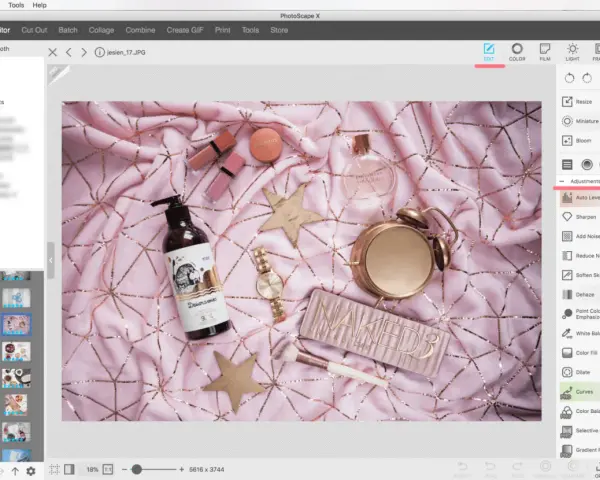Select the Color tool category

coord(517,52)
